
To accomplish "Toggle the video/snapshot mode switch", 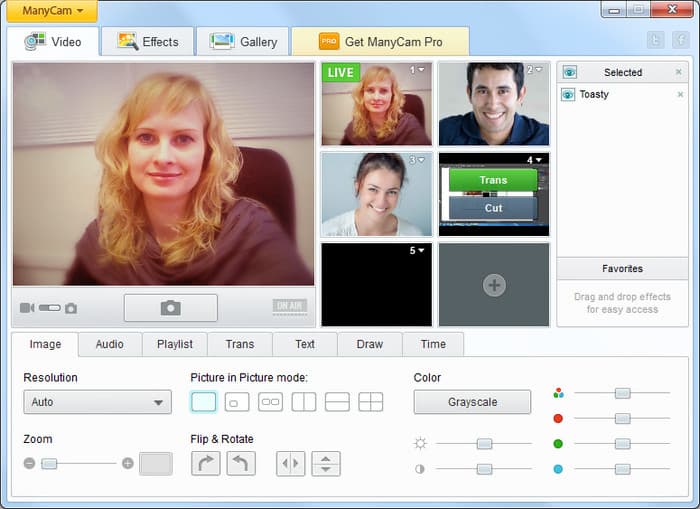I will [x=50, y=308].
